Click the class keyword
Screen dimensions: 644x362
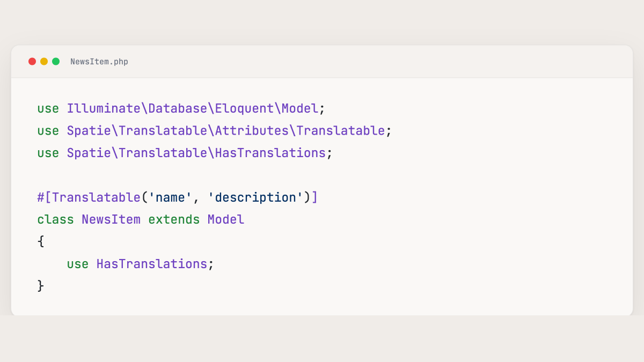(56, 219)
